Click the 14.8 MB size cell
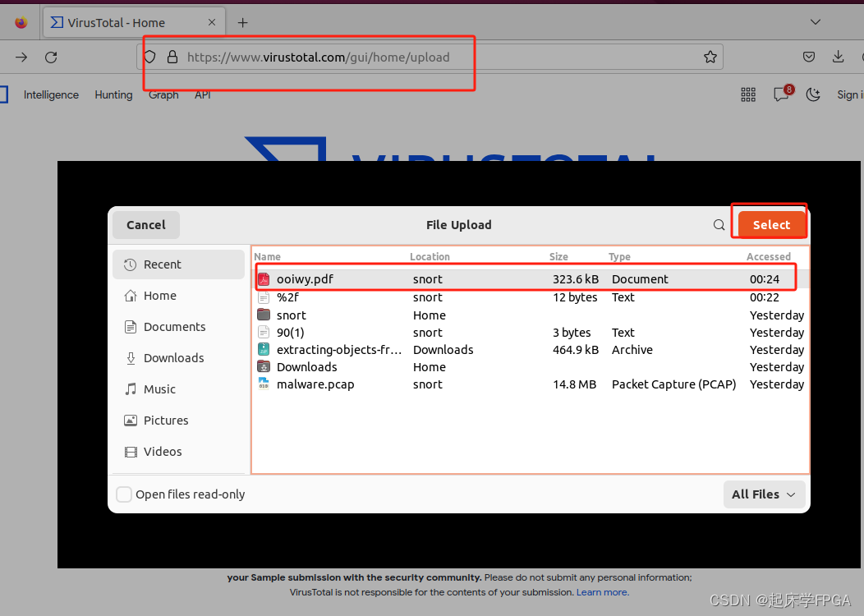The image size is (864, 616). pyautogui.click(x=575, y=384)
